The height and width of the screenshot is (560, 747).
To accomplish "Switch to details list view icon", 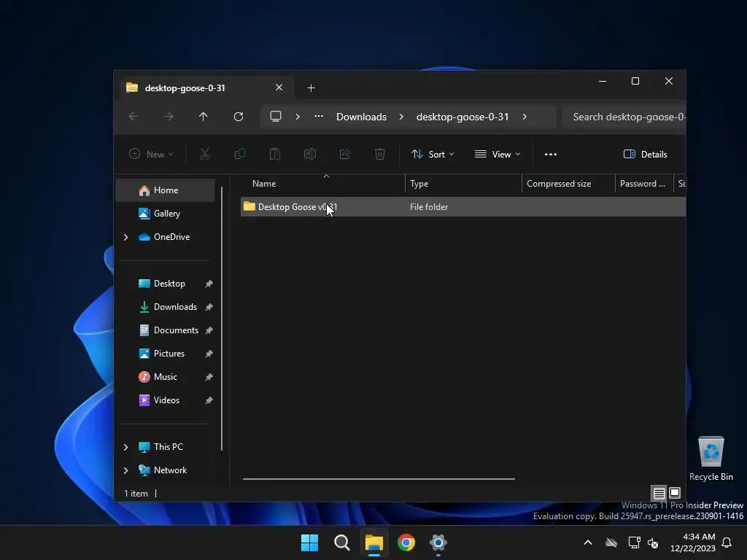I will [x=659, y=493].
